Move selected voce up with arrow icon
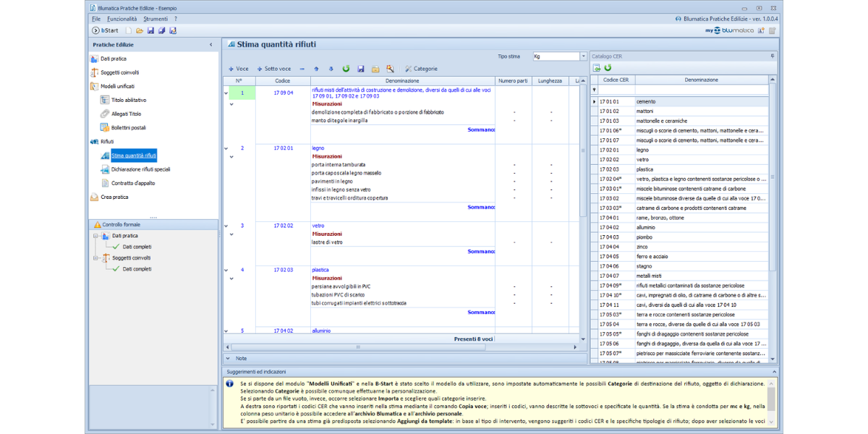 click(316, 69)
